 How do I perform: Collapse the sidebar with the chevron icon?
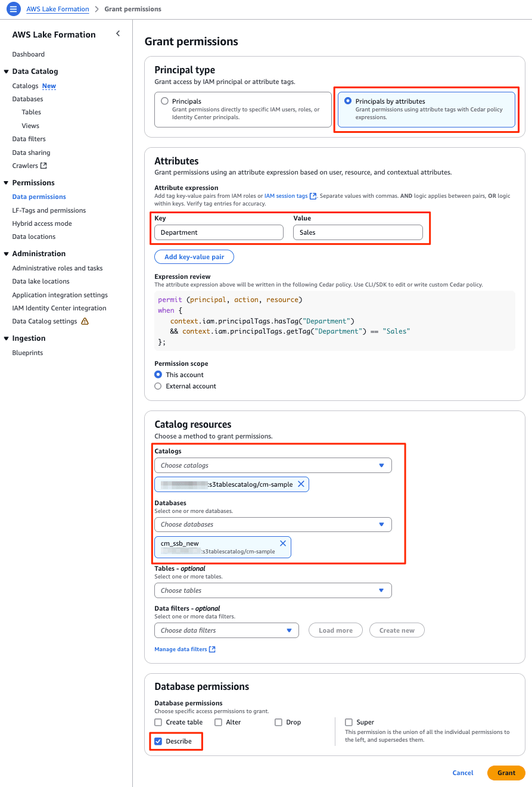[118, 33]
